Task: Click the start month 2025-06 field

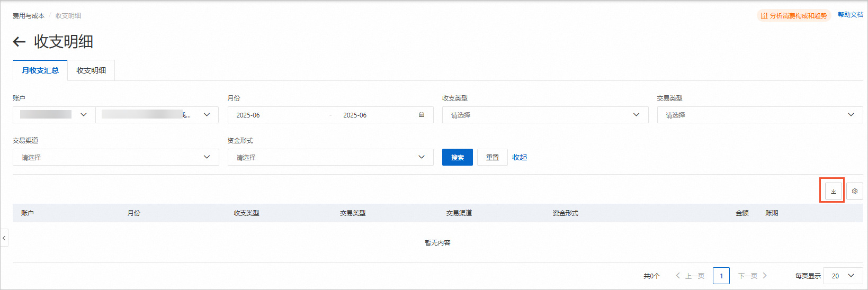Action: pos(248,115)
